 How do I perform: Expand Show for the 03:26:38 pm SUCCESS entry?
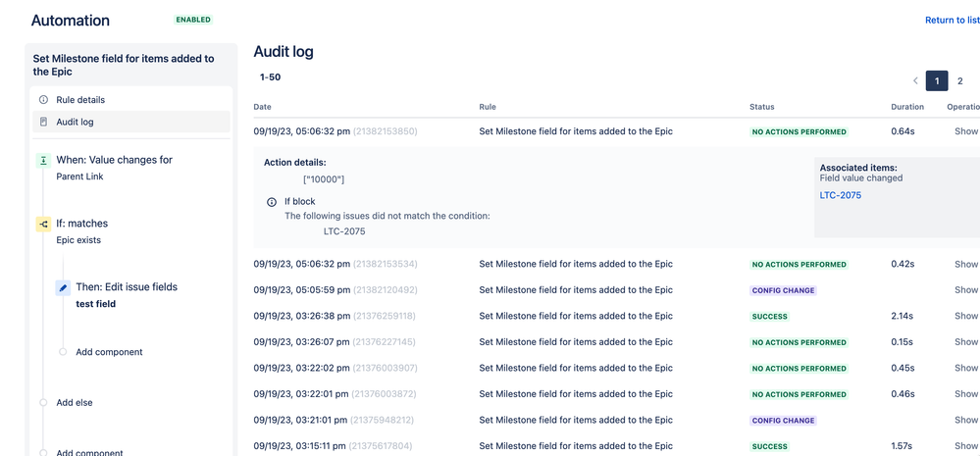pyautogui.click(x=965, y=316)
